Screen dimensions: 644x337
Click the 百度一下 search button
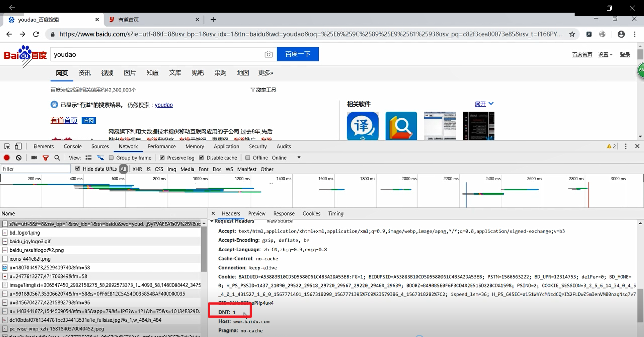point(298,54)
